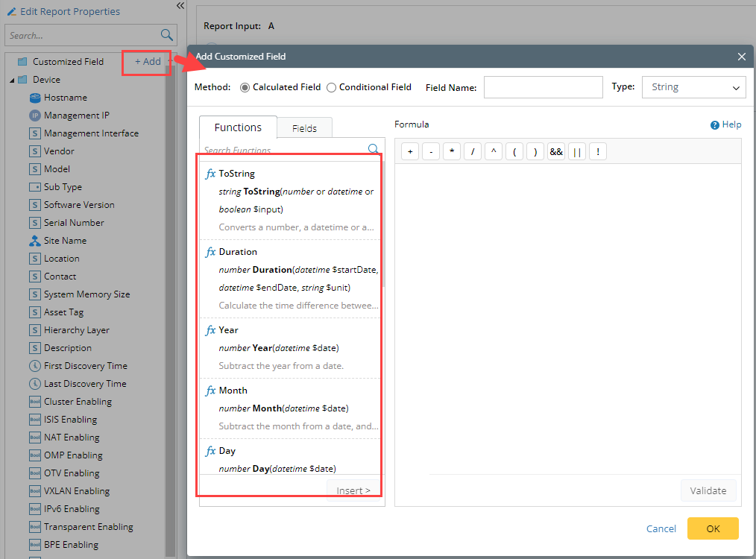Click the Management IP icon
The image size is (756, 559).
point(35,116)
